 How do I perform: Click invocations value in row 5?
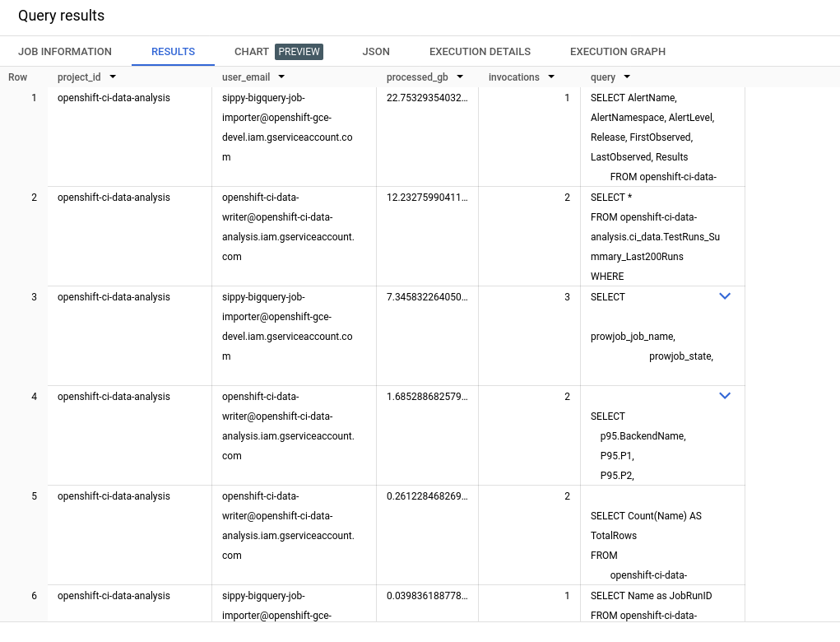(567, 496)
